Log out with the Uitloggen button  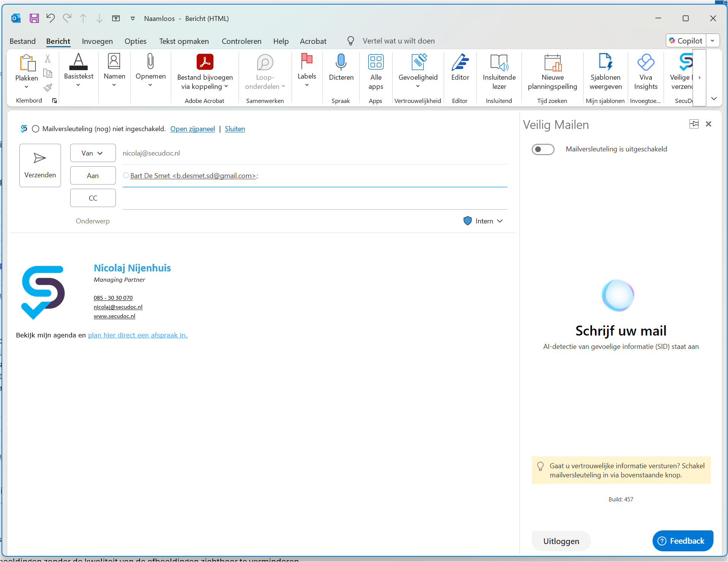561,541
